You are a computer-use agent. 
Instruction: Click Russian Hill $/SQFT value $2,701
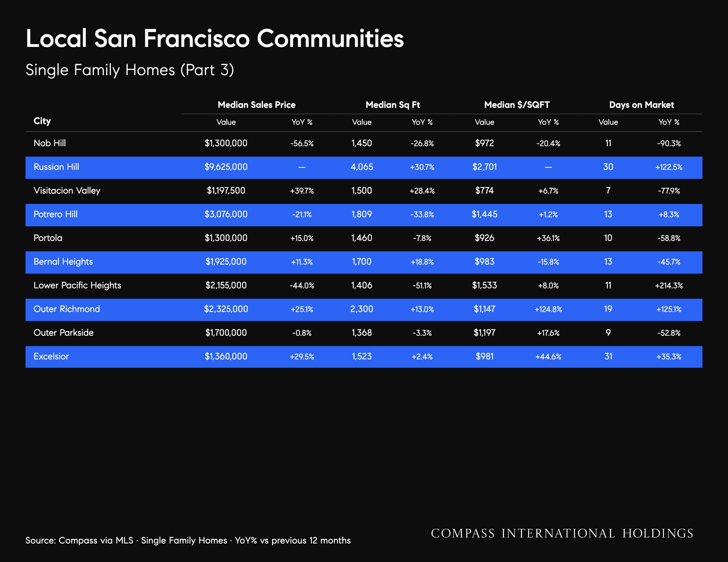coord(485,167)
